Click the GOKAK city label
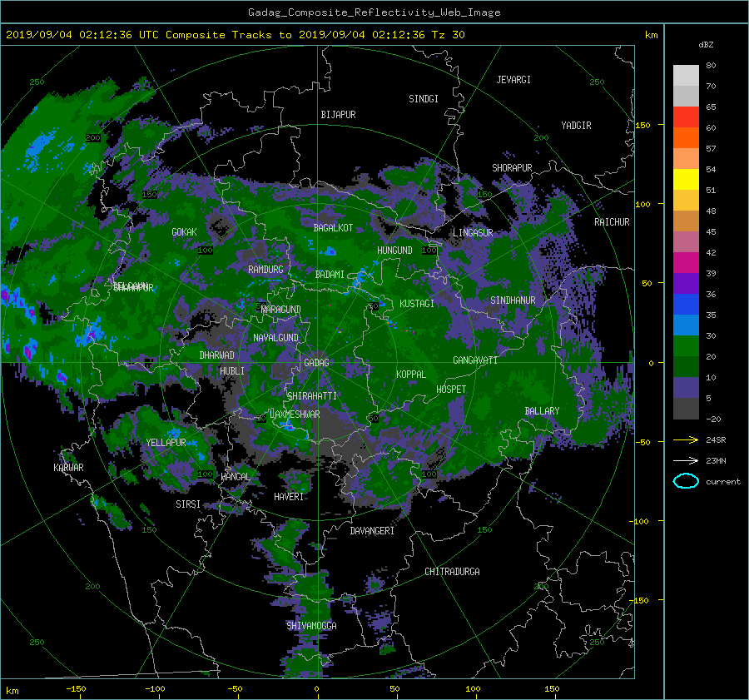This screenshot has height=700, width=749. pyautogui.click(x=184, y=232)
